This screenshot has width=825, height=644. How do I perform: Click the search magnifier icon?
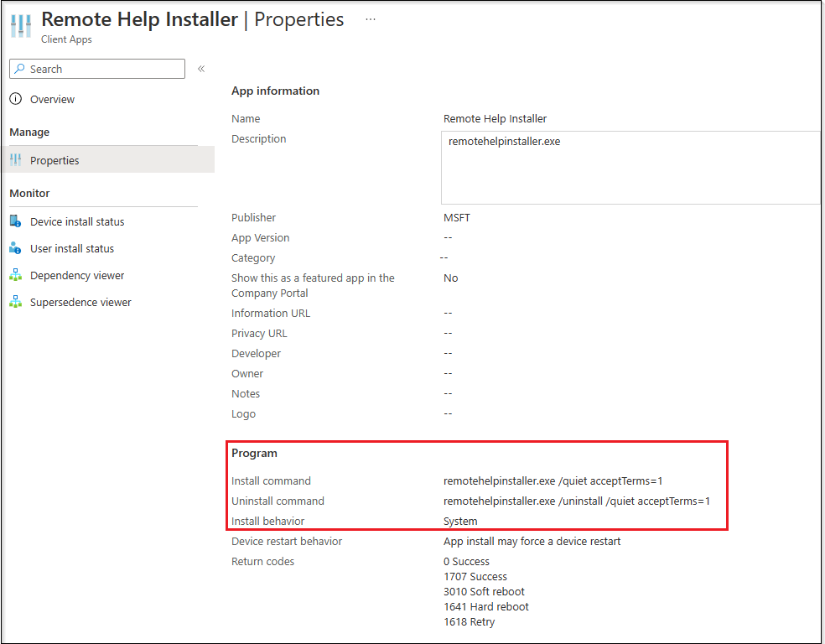pyautogui.click(x=19, y=69)
